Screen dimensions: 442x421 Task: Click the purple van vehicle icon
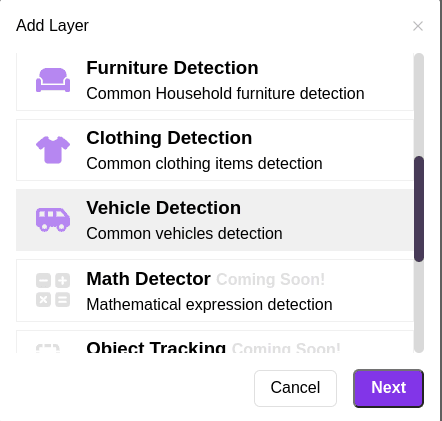tap(53, 220)
